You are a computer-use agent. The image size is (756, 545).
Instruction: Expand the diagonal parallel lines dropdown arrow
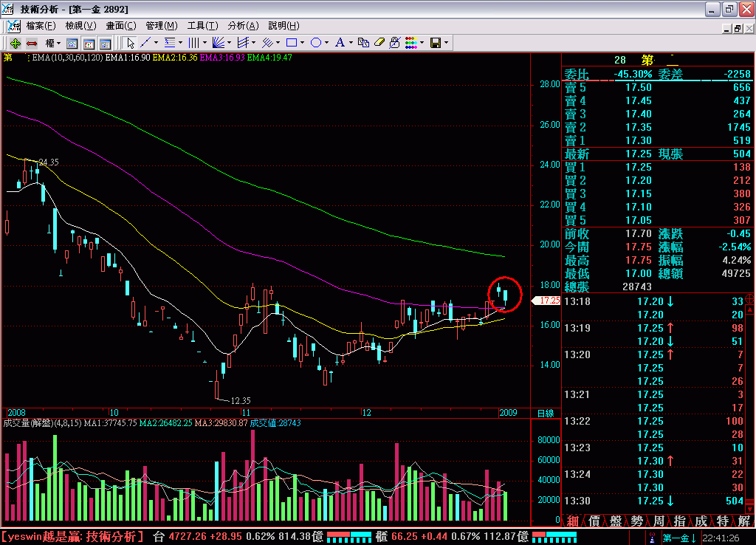click(x=278, y=43)
